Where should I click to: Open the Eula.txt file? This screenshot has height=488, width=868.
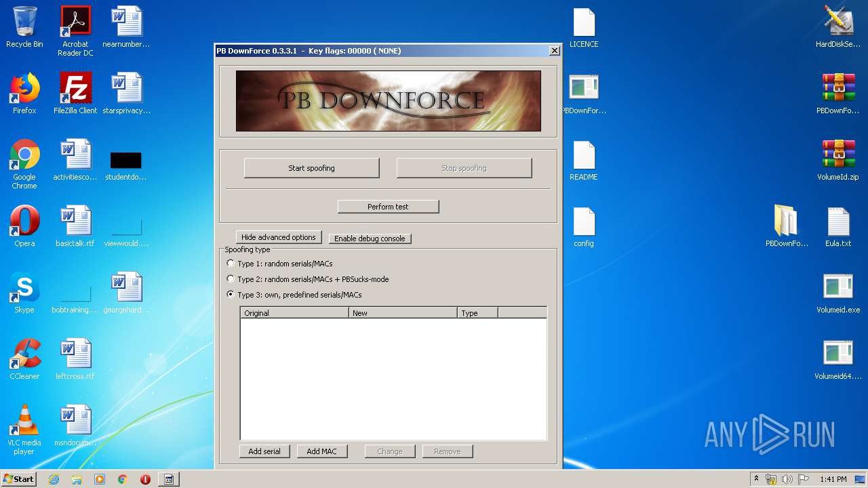pyautogui.click(x=838, y=226)
